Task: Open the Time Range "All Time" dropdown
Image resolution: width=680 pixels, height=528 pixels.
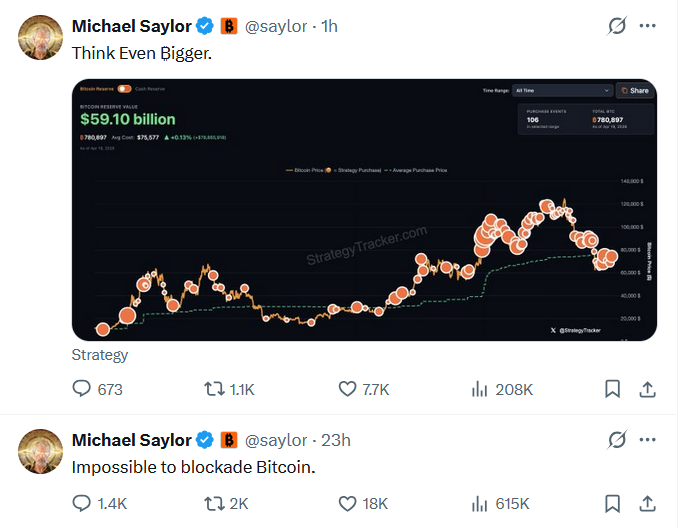Action: click(x=560, y=90)
